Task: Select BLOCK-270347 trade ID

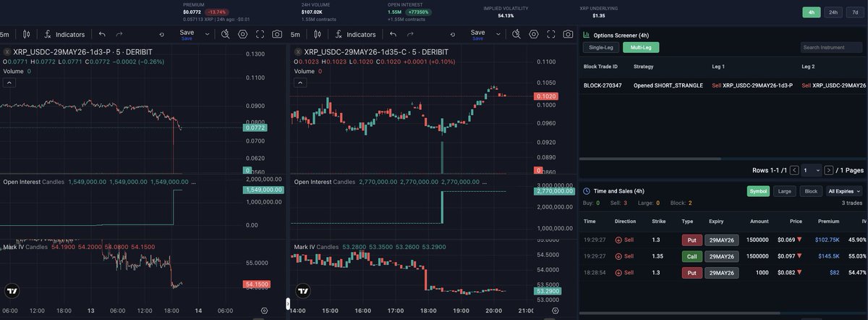Action: tap(601, 85)
